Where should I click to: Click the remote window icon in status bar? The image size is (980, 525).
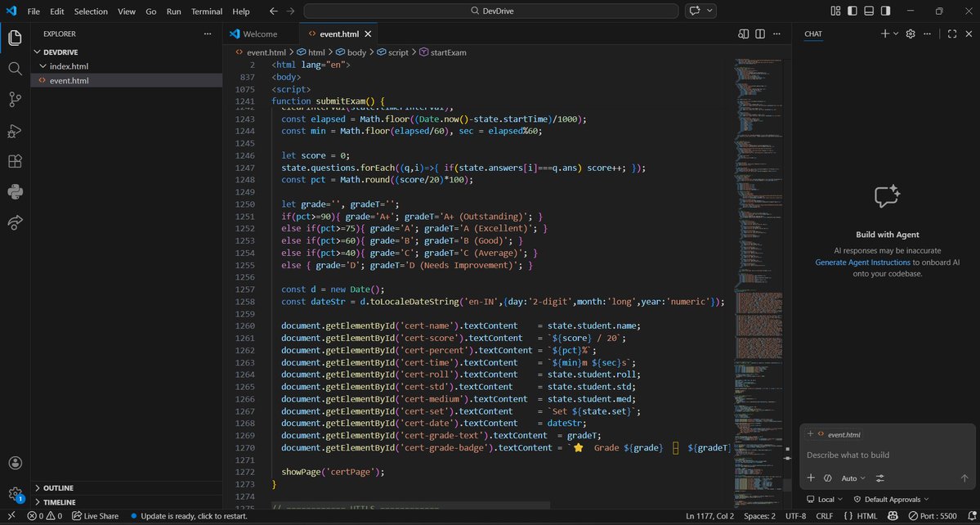click(11, 516)
